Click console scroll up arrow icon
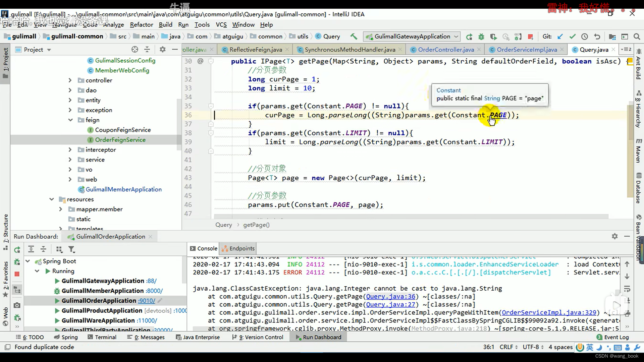This screenshot has width=644, height=362. pyautogui.click(x=627, y=264)
